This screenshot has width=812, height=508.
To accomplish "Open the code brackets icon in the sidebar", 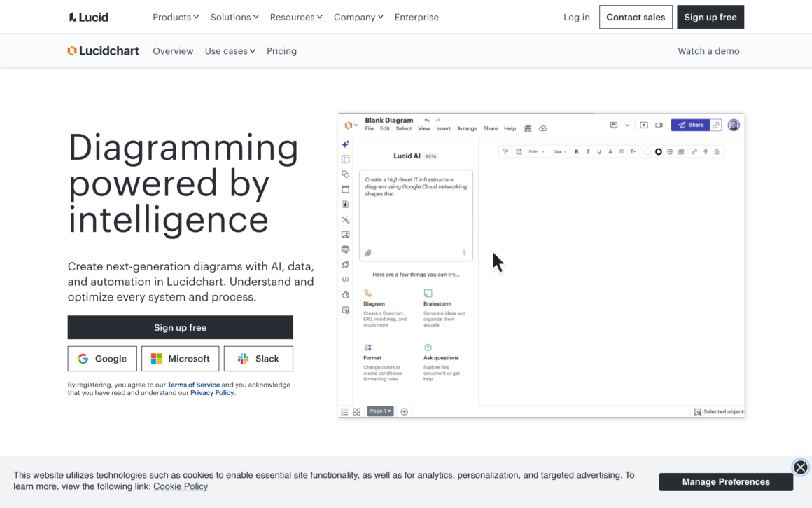I will (345, 280).
